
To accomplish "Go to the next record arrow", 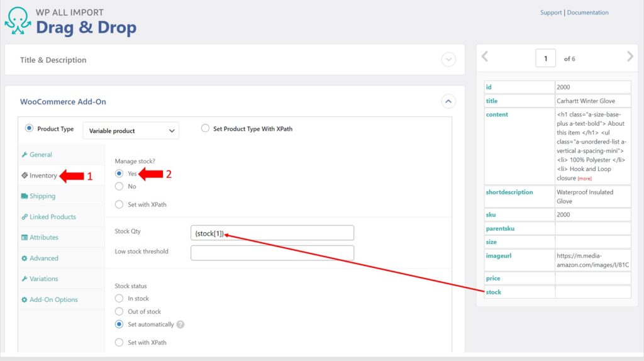I will [630, 57].
